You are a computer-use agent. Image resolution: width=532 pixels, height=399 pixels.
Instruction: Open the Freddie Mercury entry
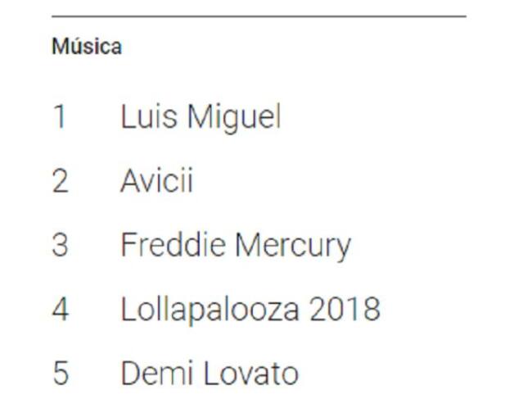coord(236,246)
